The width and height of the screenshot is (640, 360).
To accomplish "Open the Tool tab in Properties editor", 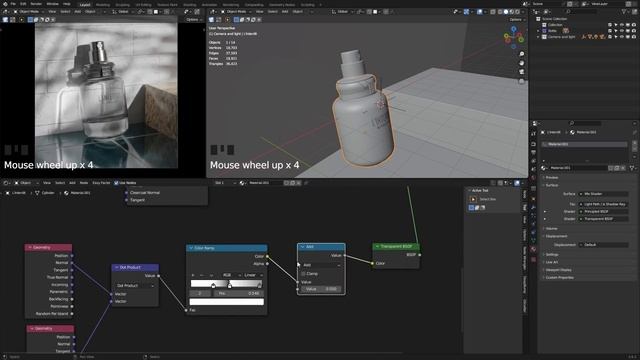I will (533, 133).
